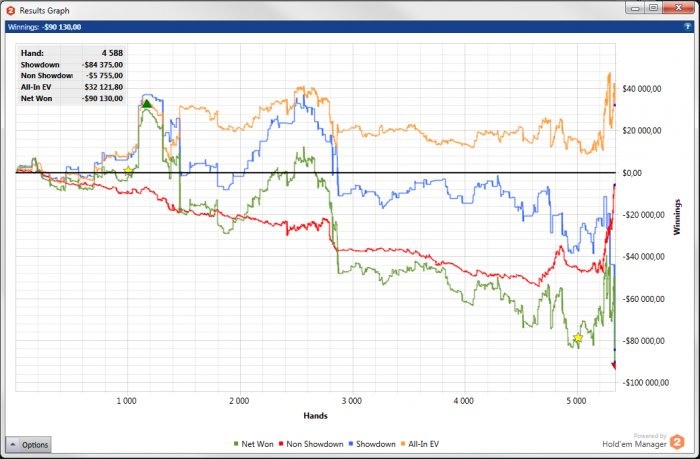Image resolution: width=700 pixels, height=459 pixels.
Task: Click the 2 000 hands axis label
Action: 239,401
